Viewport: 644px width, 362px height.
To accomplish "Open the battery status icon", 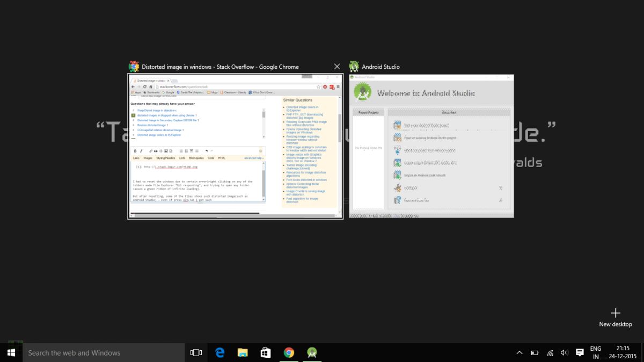I will [535, 353].
